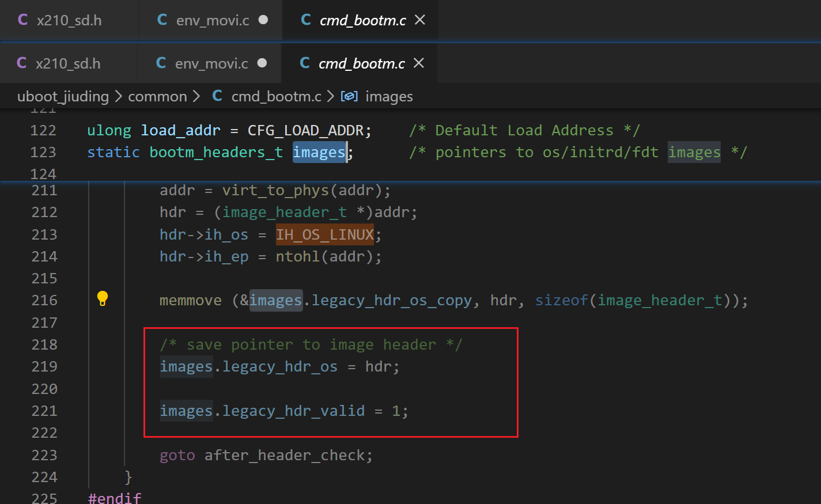Switch to the x210_sd.h tab in the top tab row
Screen dimensions: 821x504
pyautogui.click(x=69, y=20)
